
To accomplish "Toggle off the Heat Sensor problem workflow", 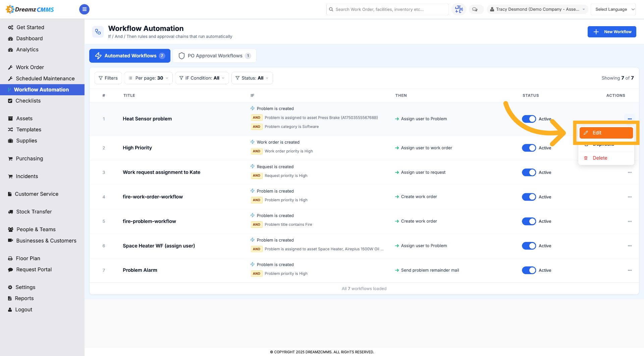I will click(529, 119).
